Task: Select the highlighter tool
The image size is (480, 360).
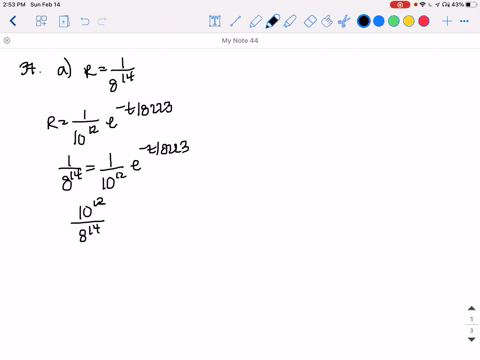Action: point(290,21)
